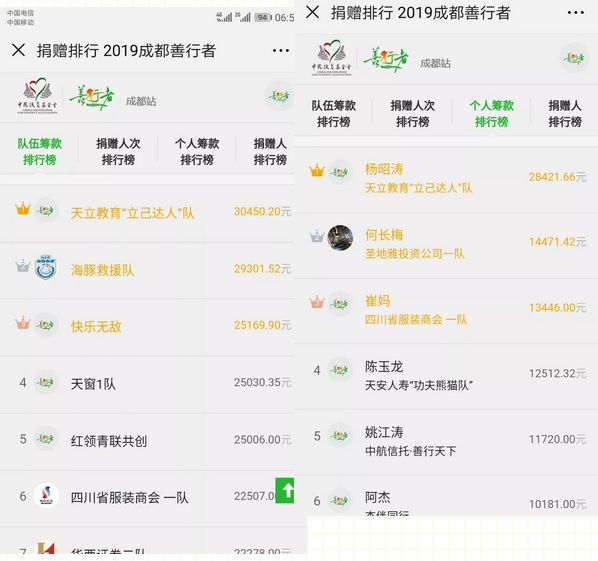The height and width of the screenshot is (561, 598).
Task: Open 杨昭涛's individual fundraising entry
Action: pyautogui.click(x=446, y=178)
